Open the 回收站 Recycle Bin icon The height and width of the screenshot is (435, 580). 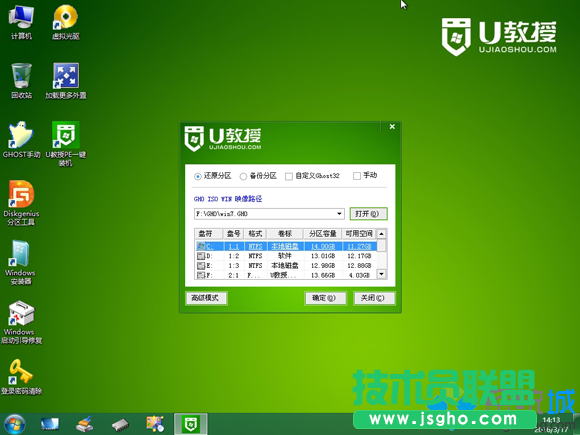click(21, 81)
